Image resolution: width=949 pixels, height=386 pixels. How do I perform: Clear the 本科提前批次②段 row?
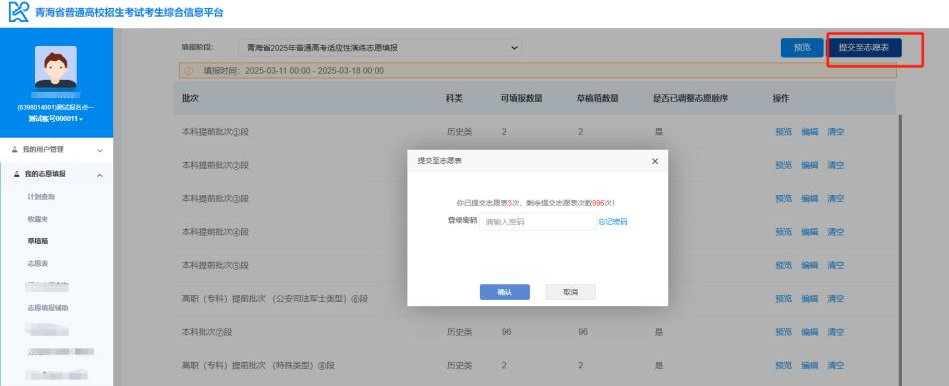coord(835,165)
